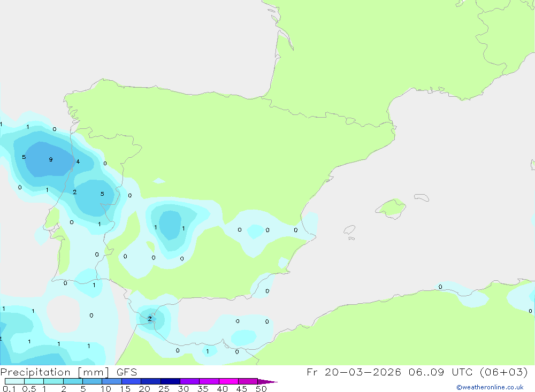Screen dimensions: 535x392
Task: Click the 'Precipitation [mm]' title text
Action: click(x=55, y=372)
